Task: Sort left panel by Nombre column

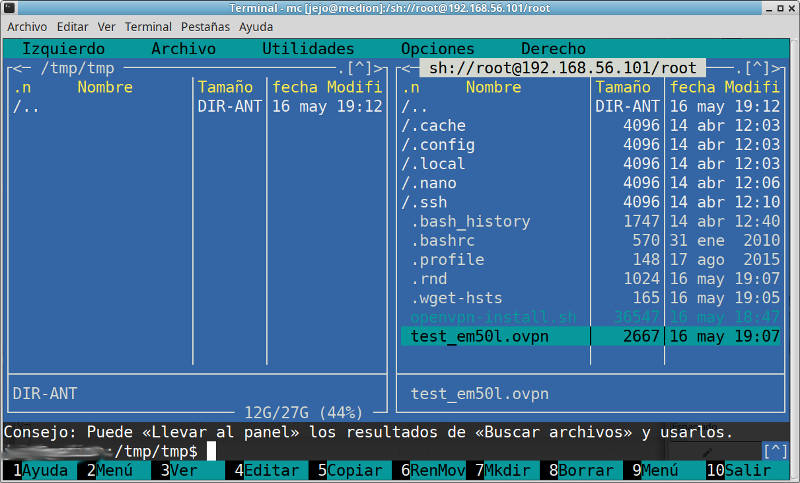Action: click(x=105, y=87)
